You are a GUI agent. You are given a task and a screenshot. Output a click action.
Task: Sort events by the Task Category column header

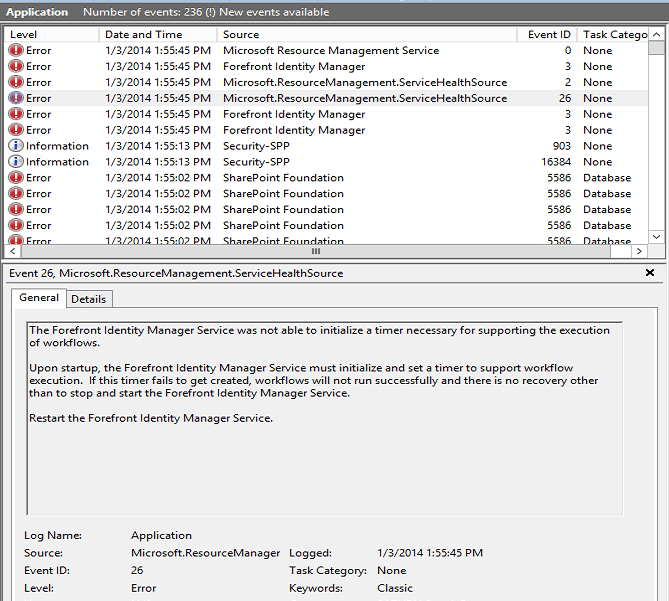point(613,35)
